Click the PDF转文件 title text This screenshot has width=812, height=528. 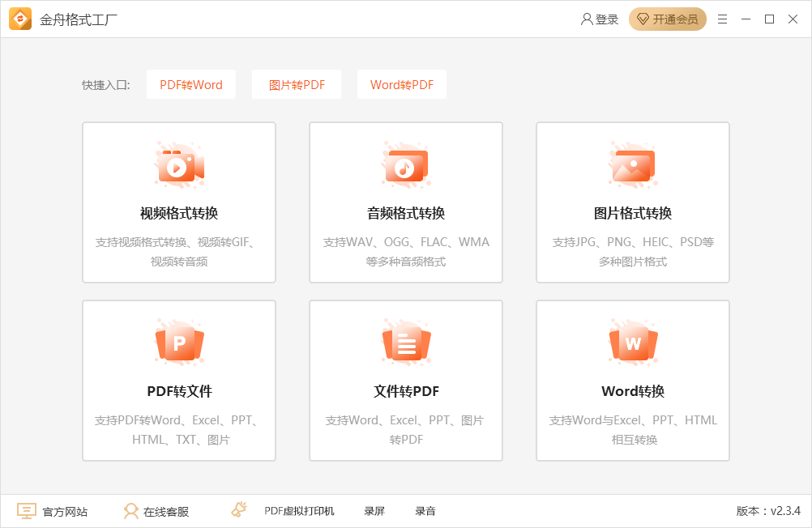[179, 391]
